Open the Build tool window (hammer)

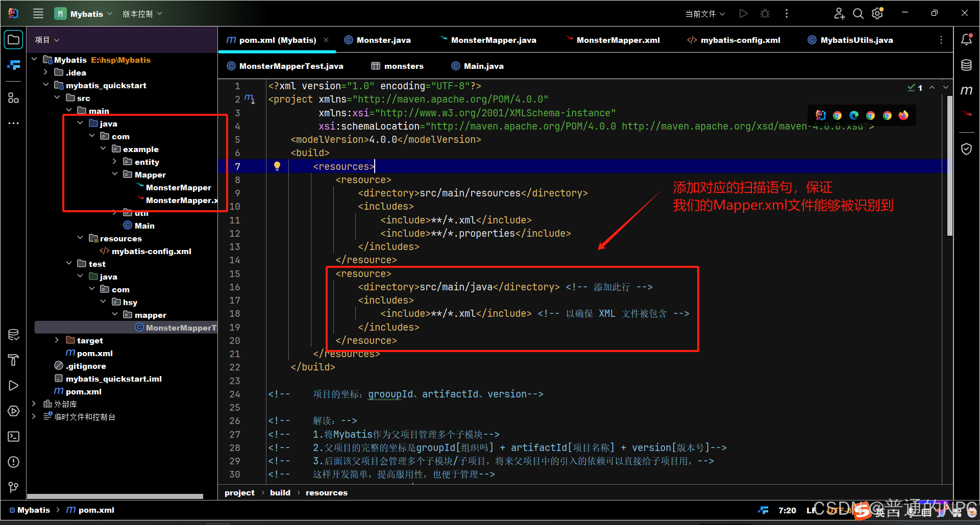(x=14, y=360)
